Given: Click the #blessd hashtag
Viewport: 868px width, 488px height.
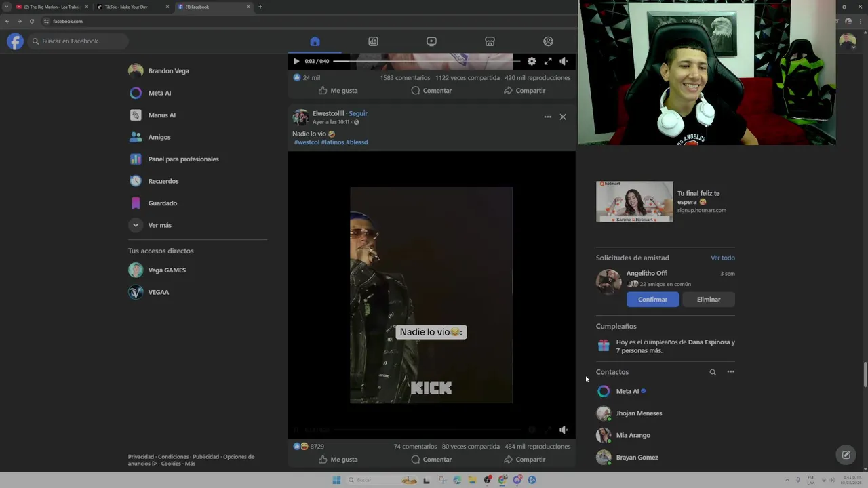Looking at the screenshot, I should point(357,142).
